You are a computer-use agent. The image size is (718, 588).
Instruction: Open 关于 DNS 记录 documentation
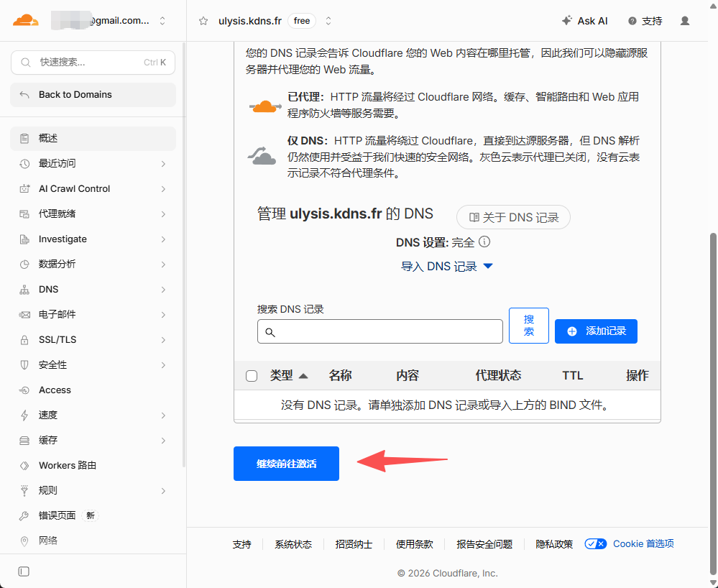513,217
